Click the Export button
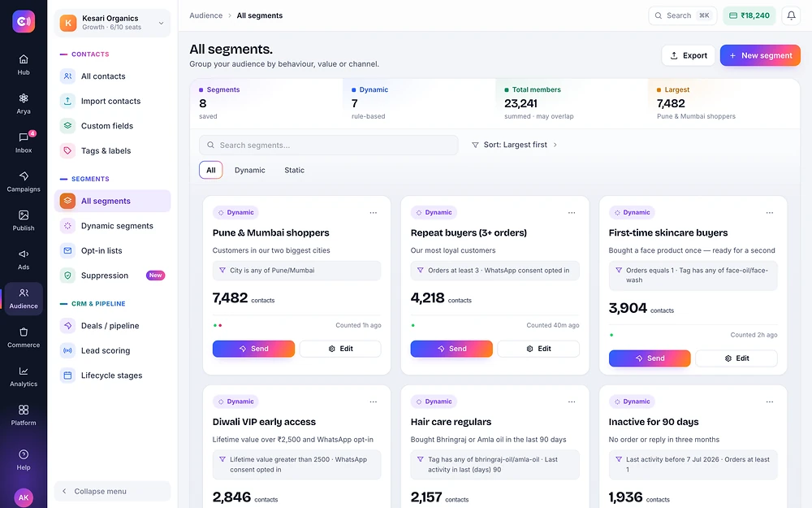 point(689,55)
